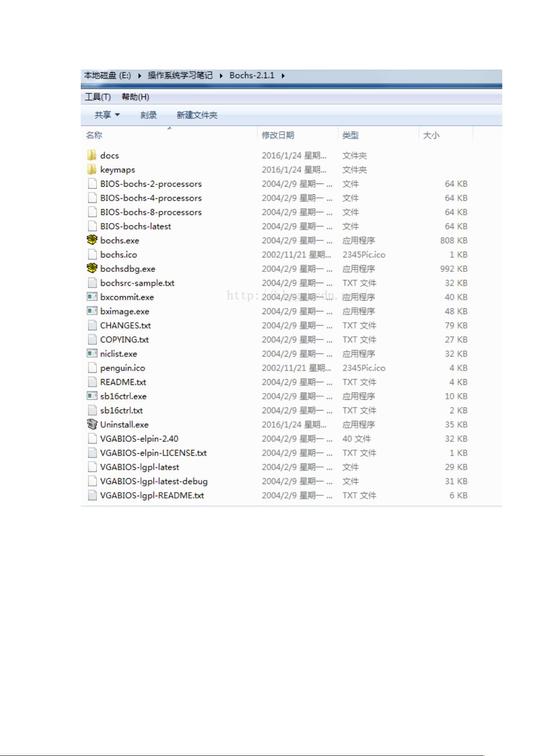
Task: Click the CHANGES.txt document icon
Action: 92,325
